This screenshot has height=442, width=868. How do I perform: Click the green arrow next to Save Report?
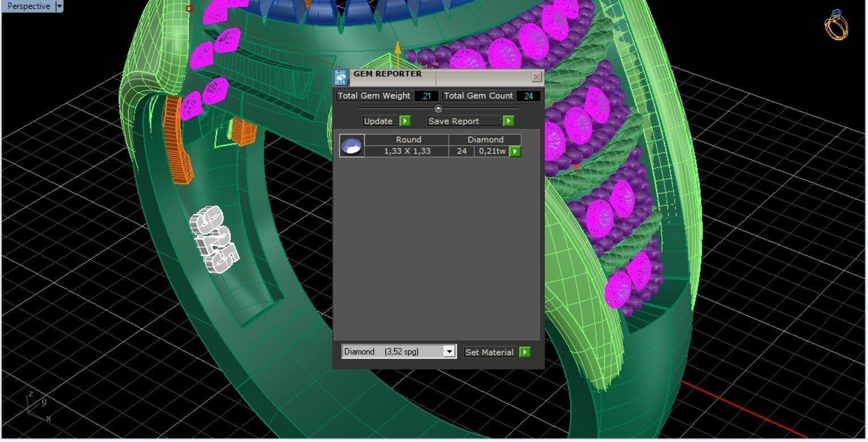coord(509,121)
